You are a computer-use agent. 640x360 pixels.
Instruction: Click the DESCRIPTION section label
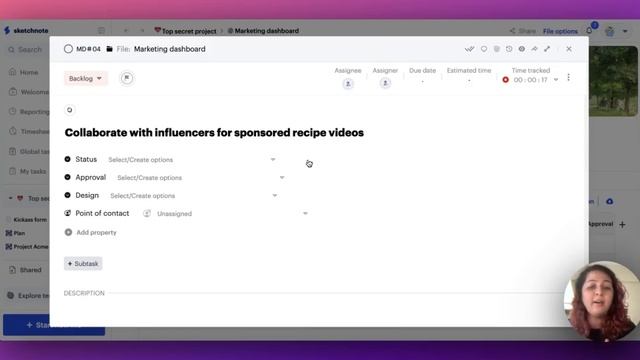pos(84,293)
